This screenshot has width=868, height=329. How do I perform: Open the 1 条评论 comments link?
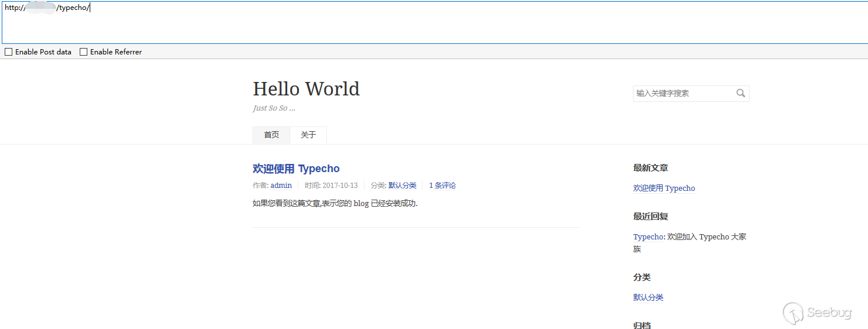point(442,186)
